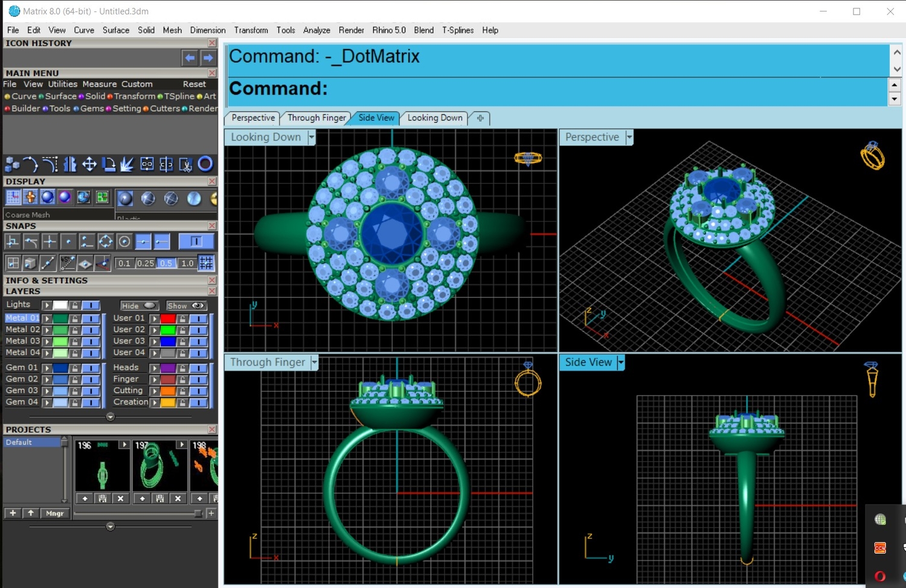Open the Looking Down viewport dropdown arrow
Viewport: 906px width, 588px height.
[x=312, y=137]
